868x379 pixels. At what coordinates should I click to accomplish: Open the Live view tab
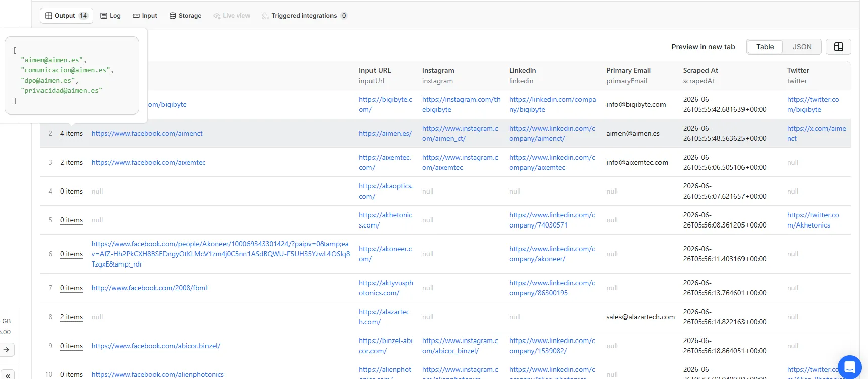pyautogui.click(x=231, y=16)
